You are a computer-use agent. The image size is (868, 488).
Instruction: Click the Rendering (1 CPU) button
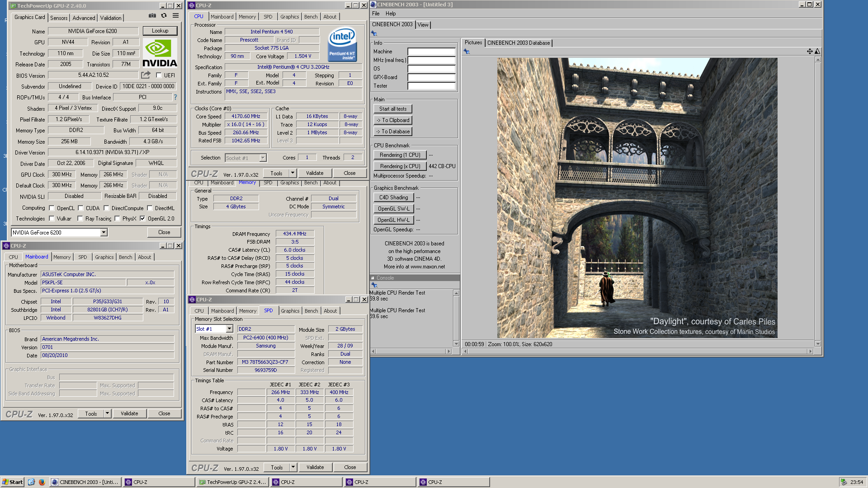tap(400, 155)
